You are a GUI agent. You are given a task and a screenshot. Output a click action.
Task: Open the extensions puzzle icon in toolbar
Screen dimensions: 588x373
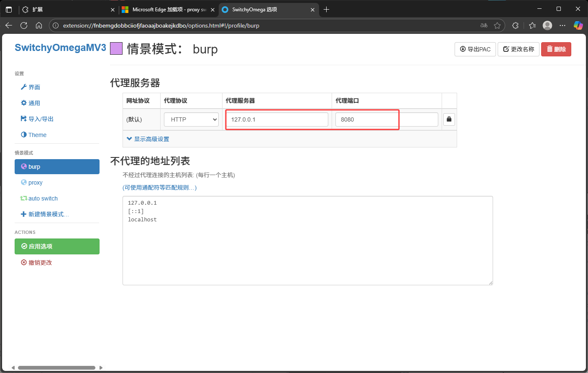click(515, 25)
